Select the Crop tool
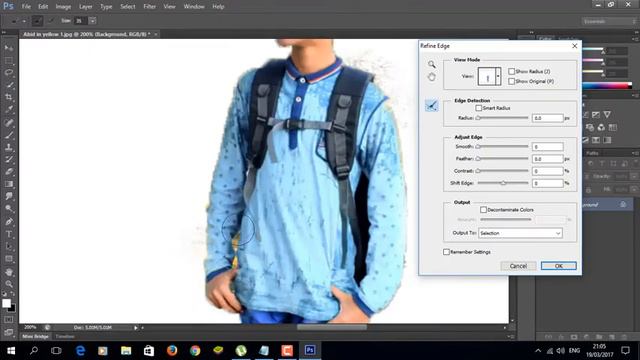This screenshot has height=360, width=640. tap(9, 97)
